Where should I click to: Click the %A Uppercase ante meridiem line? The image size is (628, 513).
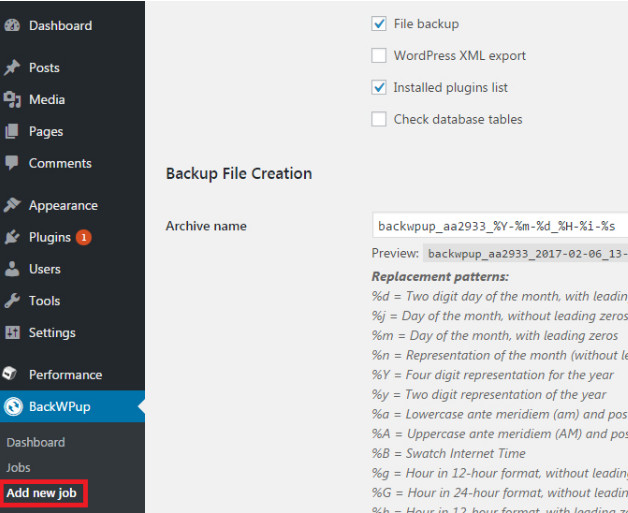tap(500, 433)
